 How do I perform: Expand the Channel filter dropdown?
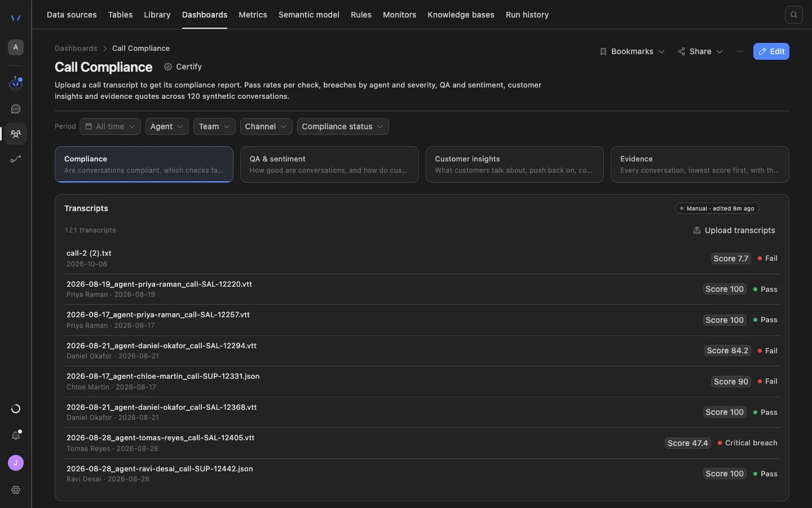[266, 126]
